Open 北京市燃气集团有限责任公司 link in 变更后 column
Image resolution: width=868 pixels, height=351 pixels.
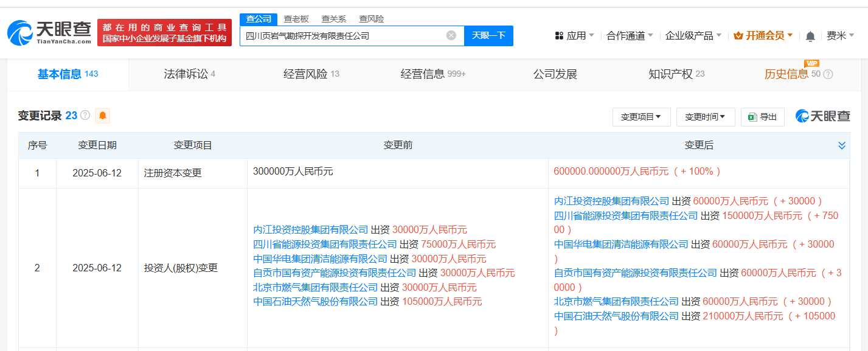tap(617, 301)
